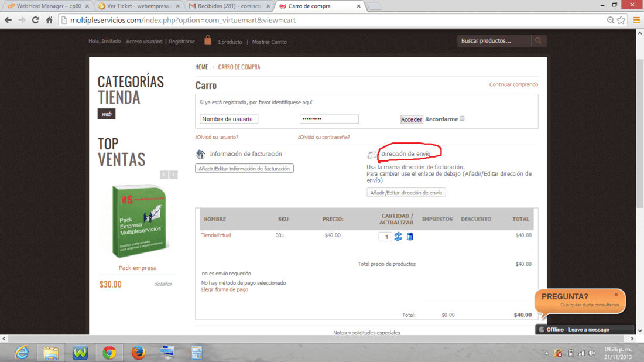Reload the current cart page
Screen dimensions: 644x362
36,20
